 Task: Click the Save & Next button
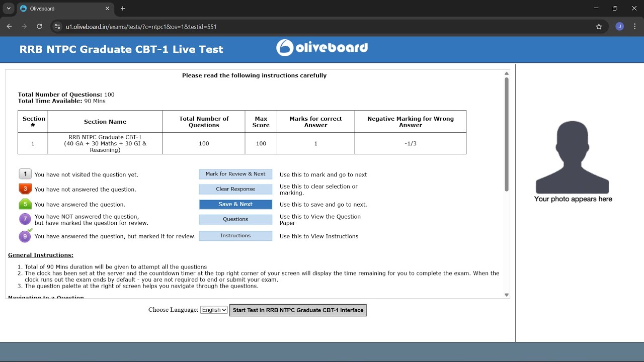coord(235,204)
